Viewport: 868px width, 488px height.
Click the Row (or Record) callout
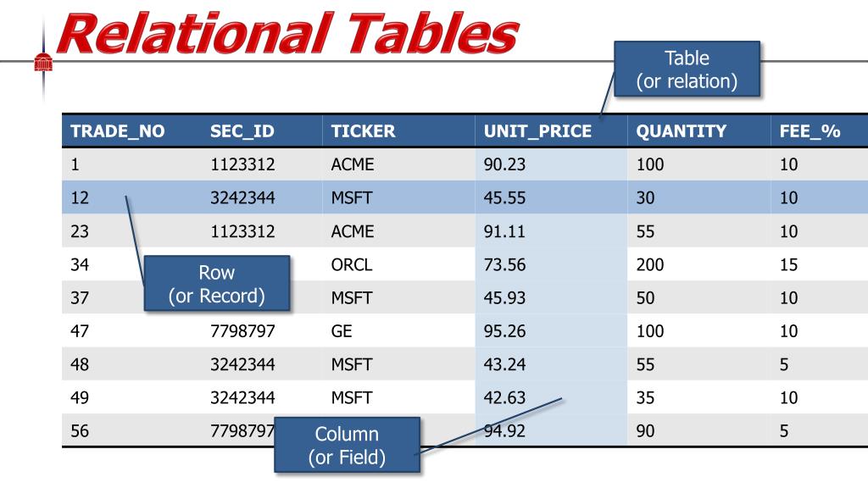[217, 283]
